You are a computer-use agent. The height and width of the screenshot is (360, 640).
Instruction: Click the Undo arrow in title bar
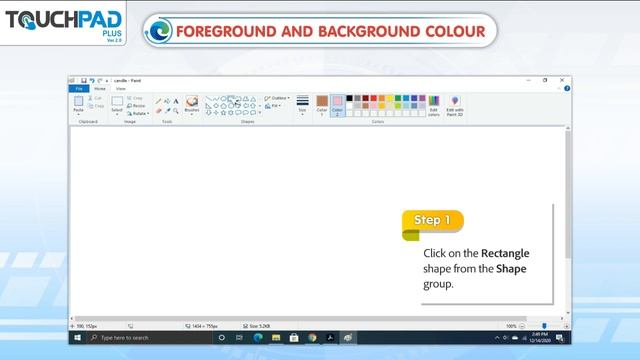click(92, 81)
